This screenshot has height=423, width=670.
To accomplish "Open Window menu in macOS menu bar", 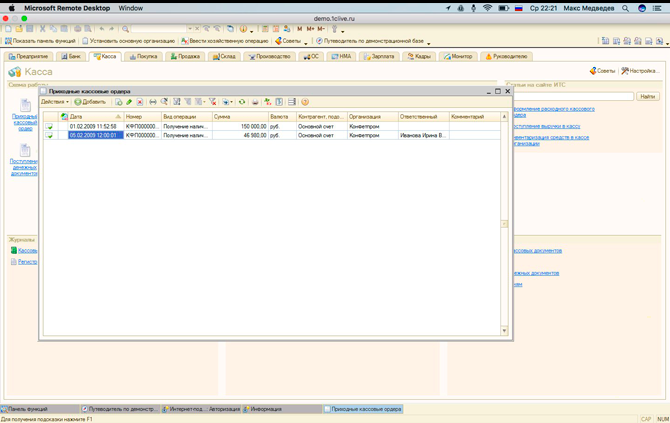I will coord(131,8).
